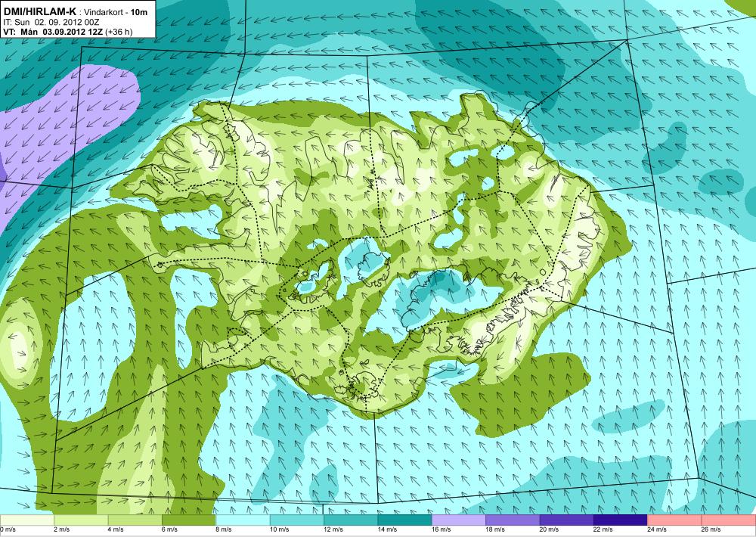Select the "VT: Mán 03.09.2012 12Z" line
The image size is (756, 537).
click(x=53, y=32)
